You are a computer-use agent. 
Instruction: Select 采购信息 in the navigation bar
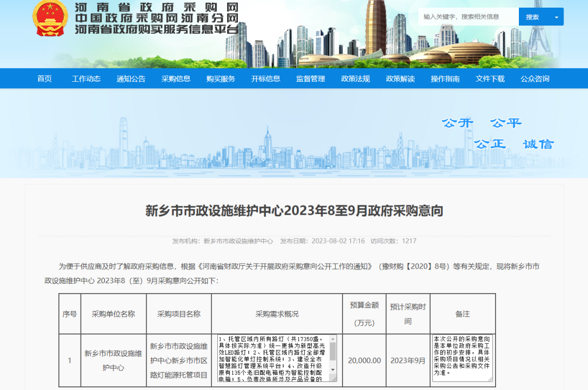coord(176,78)
